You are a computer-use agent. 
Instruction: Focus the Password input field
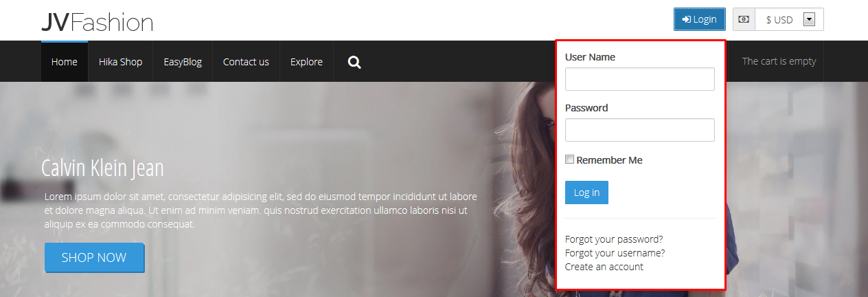click(x=639, y=130)
